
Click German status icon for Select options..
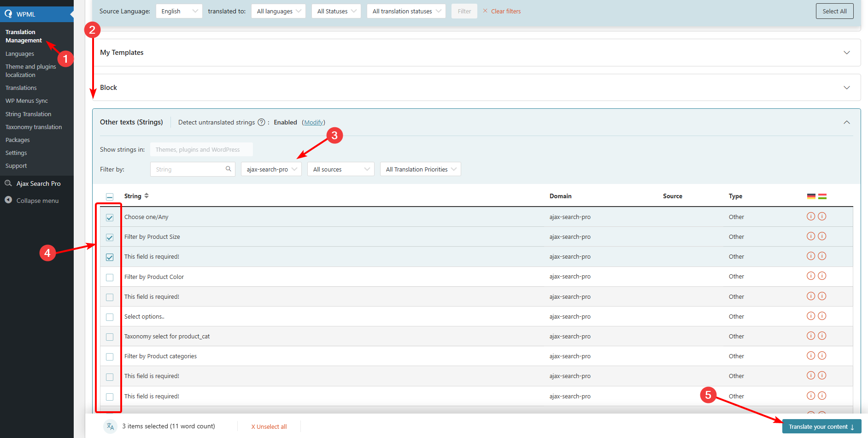[811, 316]
